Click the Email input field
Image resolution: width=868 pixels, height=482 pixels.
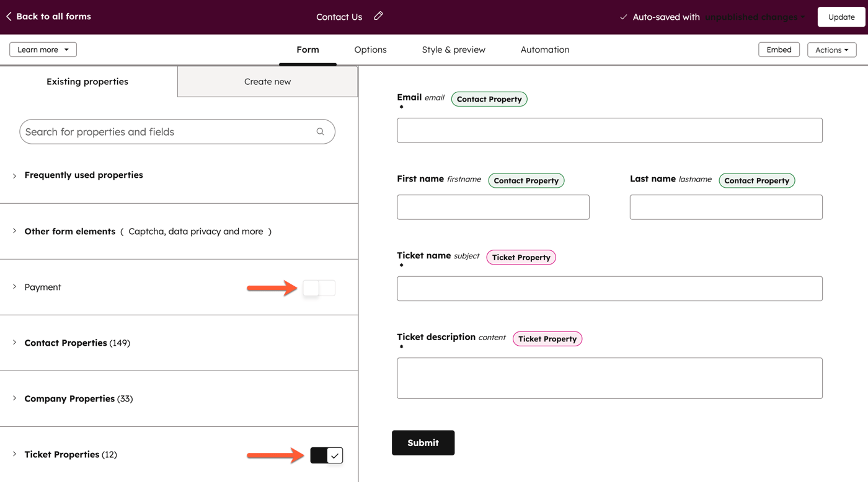click(x=609, y=131)
